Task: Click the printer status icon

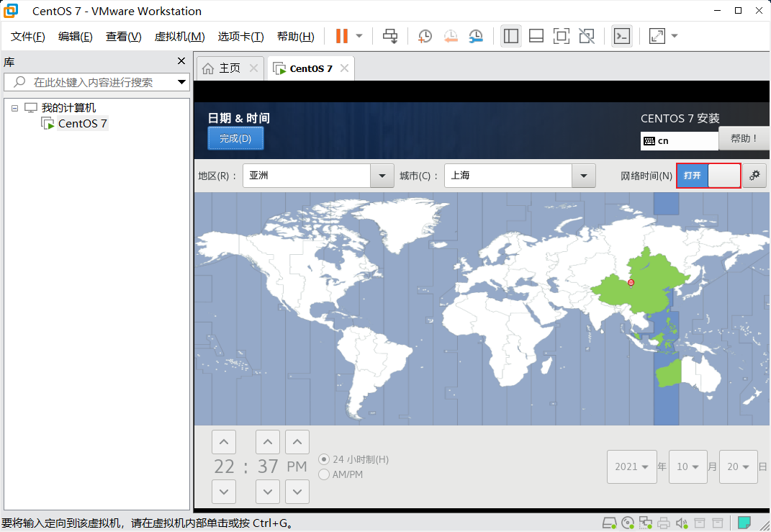Action: pyautogui.click(x=663, y=523)
